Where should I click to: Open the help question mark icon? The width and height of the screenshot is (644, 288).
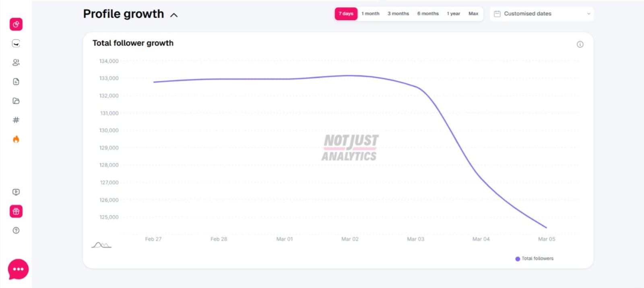(16, 230)
